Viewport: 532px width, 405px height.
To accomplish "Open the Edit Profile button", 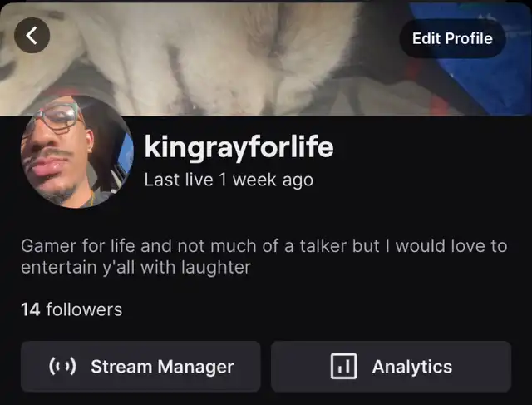I will point(452,38).
